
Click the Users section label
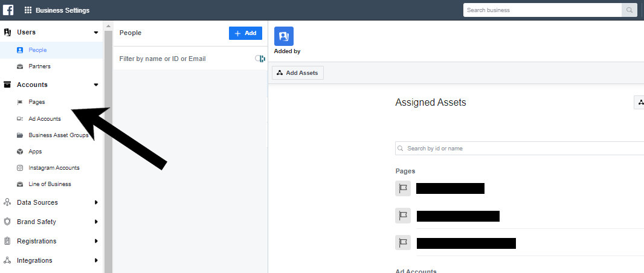tap(27, 32)
